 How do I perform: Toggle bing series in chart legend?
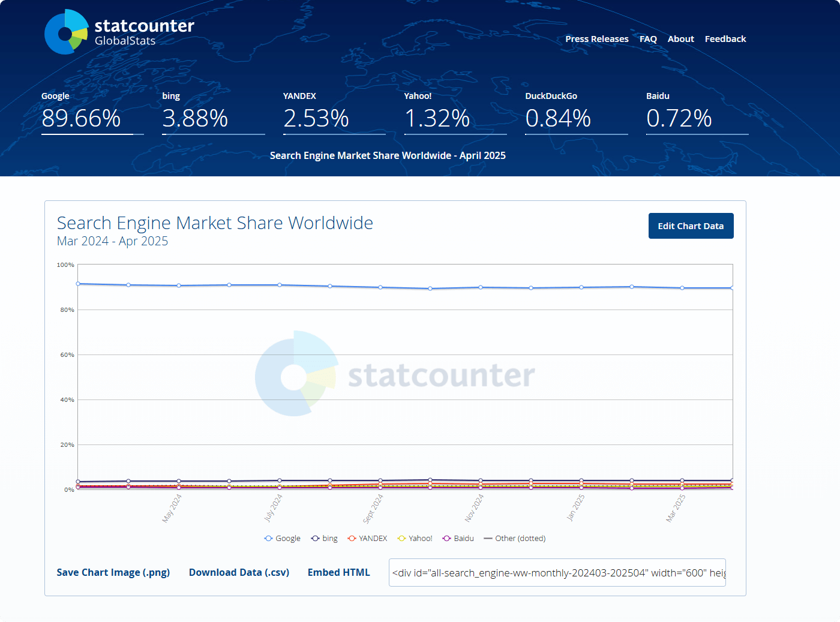[x=325, y=539]
